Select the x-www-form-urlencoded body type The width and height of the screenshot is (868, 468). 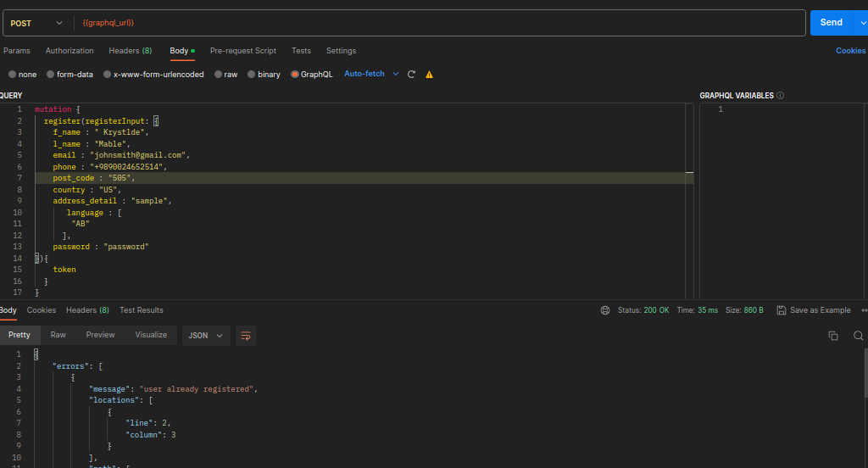153,75
